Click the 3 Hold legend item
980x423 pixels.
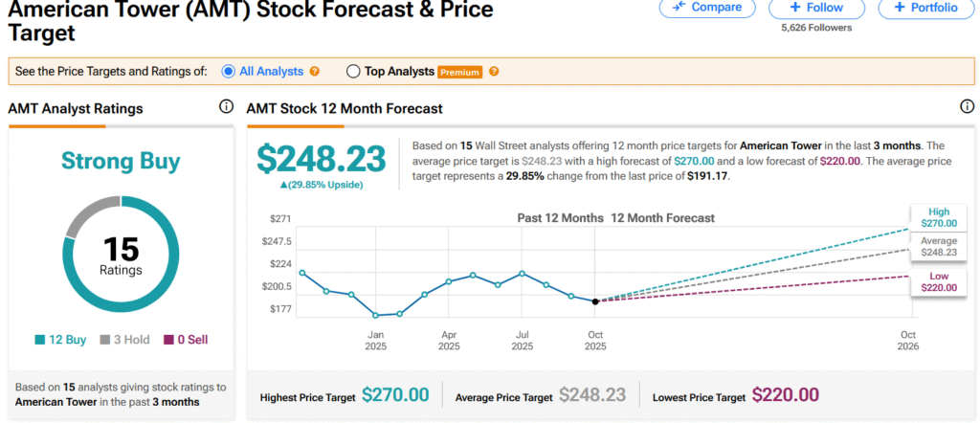(128, 340)
